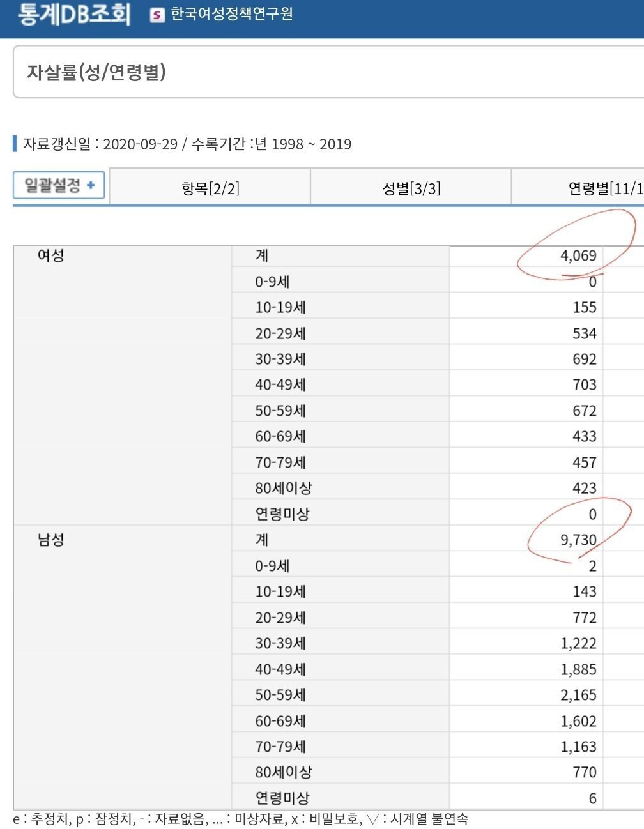The width and height of the screenshot is (644, 829).
Task: Click the circled male total 9,730
Action: [578, 540]
